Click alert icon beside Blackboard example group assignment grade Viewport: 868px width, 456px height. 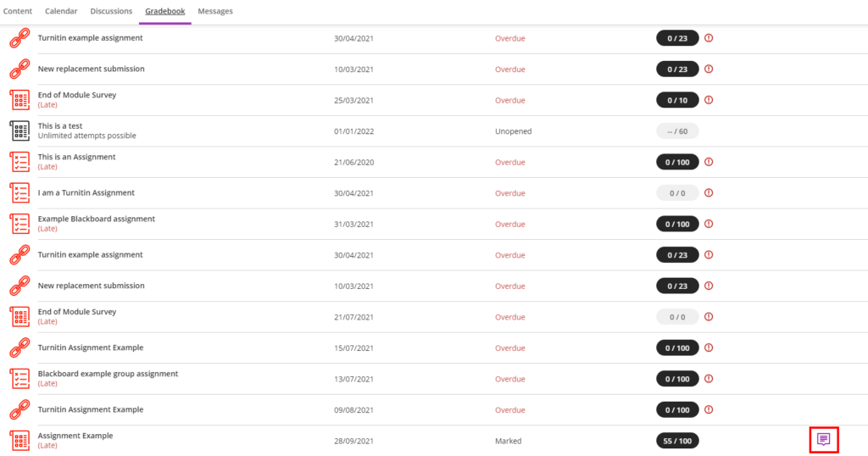click(709, 379)
